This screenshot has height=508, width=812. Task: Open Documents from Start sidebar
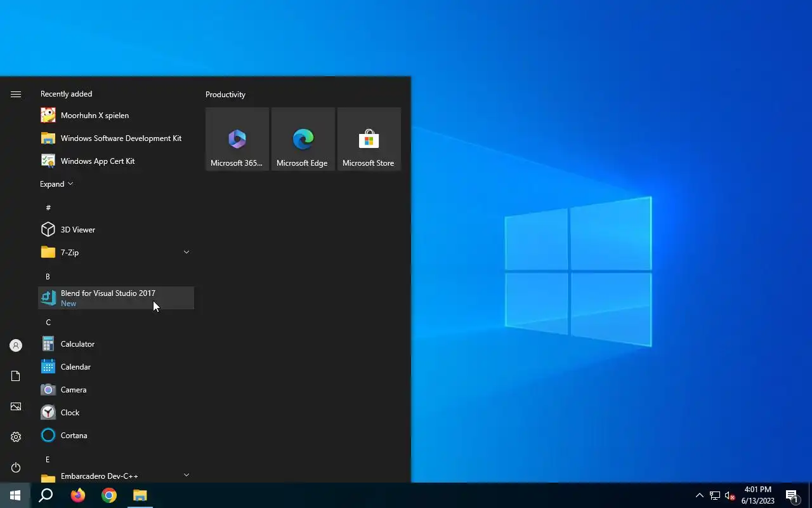tap(16, 376)
